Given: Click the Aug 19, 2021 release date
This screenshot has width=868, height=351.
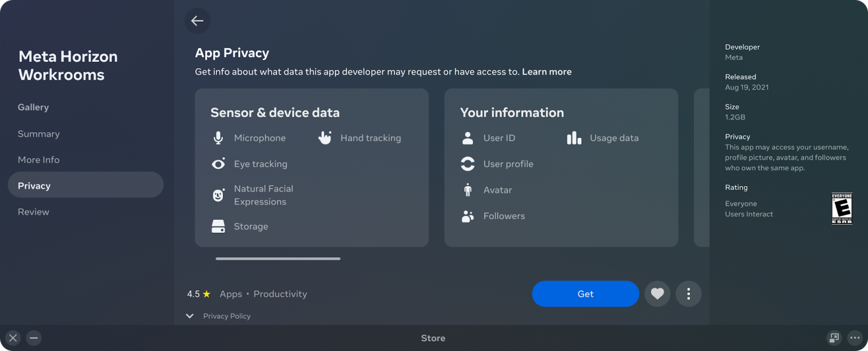Looking at the screenshot, I should point(747,87).
